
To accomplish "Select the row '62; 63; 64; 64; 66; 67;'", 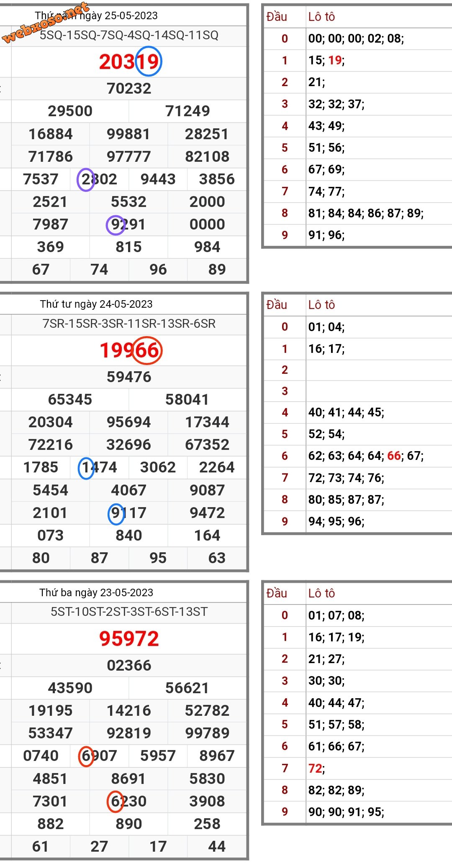I will coord(366,456).
